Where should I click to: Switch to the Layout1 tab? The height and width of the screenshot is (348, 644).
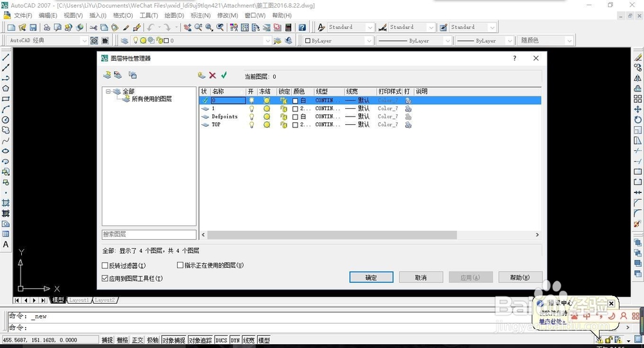tap(79, 300)
